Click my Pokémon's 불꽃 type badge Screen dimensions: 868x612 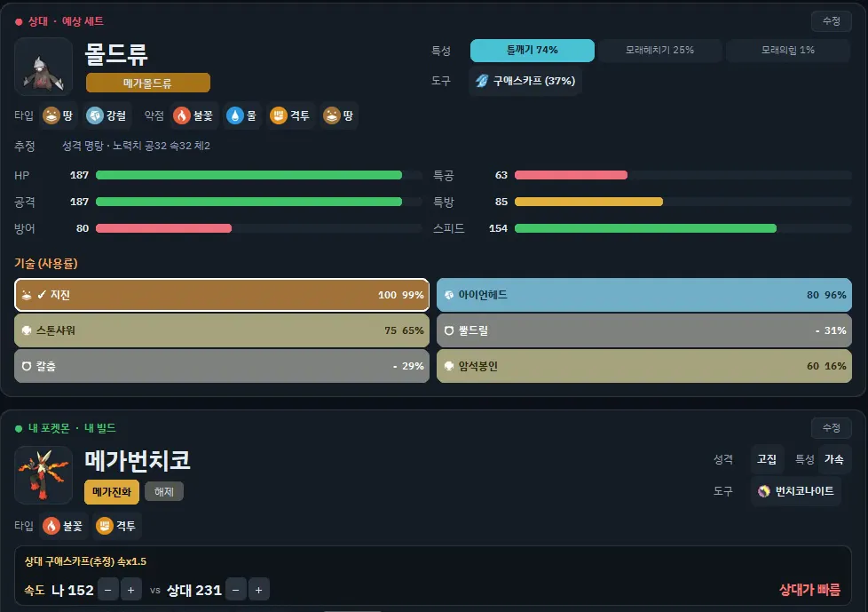pos(64,526)
